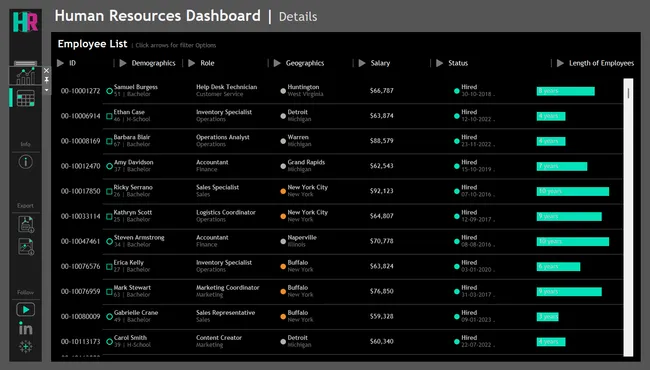Screen dimensions: 650x370
Task: Export as image using the picture icon
Action: [26, 247]
